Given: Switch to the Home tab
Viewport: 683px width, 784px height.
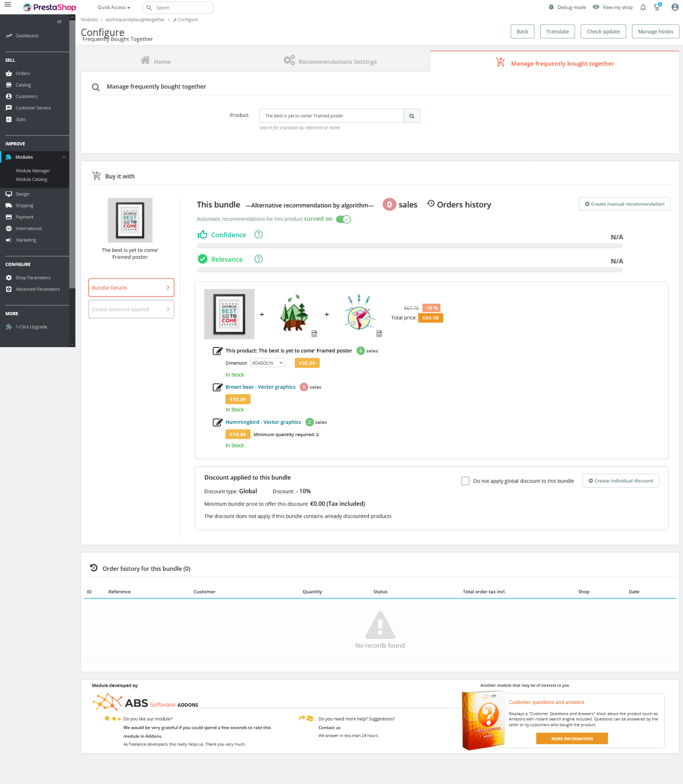Looking at the screenshot, I should pyautogui.click(x=156, y=61).
